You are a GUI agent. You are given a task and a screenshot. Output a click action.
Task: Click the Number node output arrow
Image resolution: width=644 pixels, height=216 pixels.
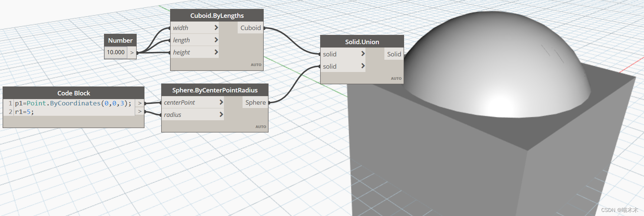pyautogui.click(x=132, y=53)
